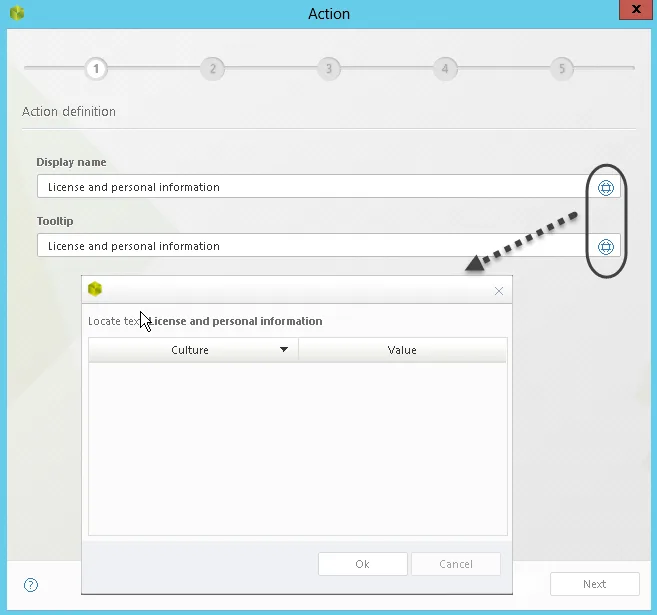Select wizard step 5

562,68
